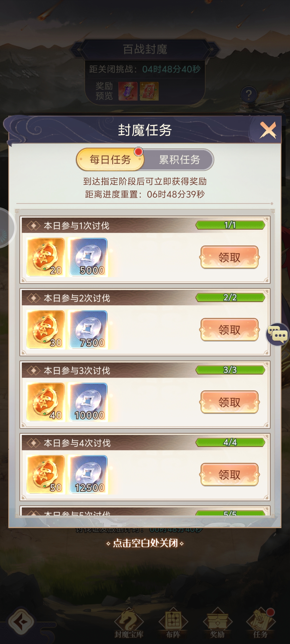Claim reward for 本日参与1次讨伐
This screenshot has width=290, height=644.
tap(229, 257)
